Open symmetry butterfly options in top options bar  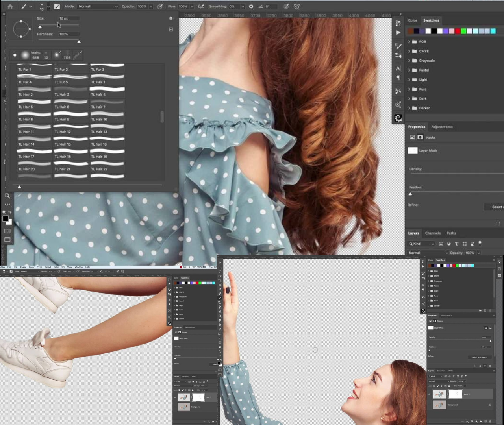pos(297,6)
